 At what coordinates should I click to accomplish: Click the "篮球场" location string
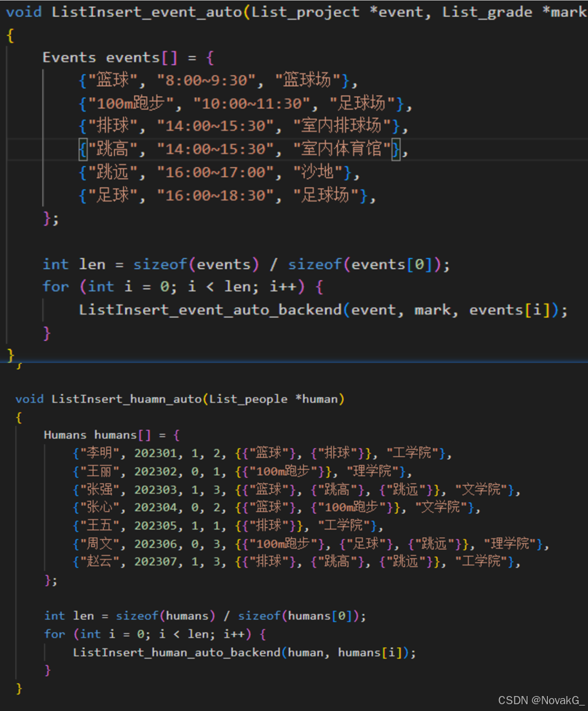(308, 81)
